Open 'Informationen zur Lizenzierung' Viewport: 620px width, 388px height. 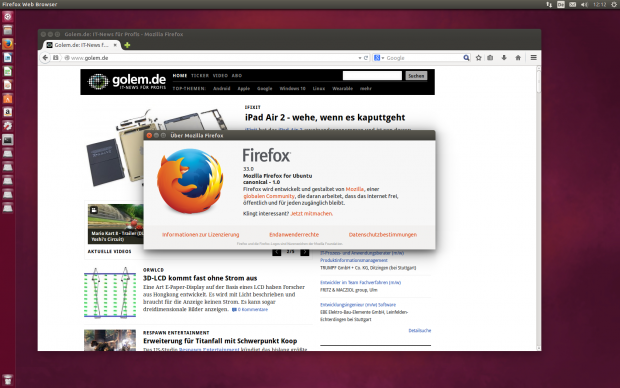[x=200, y=235]
